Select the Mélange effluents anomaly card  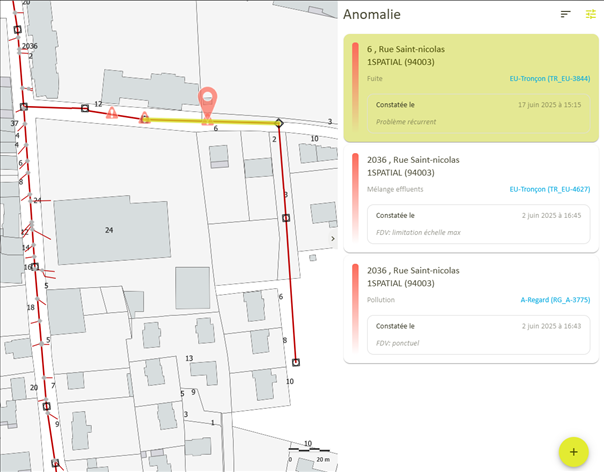(x=471, y=199)
